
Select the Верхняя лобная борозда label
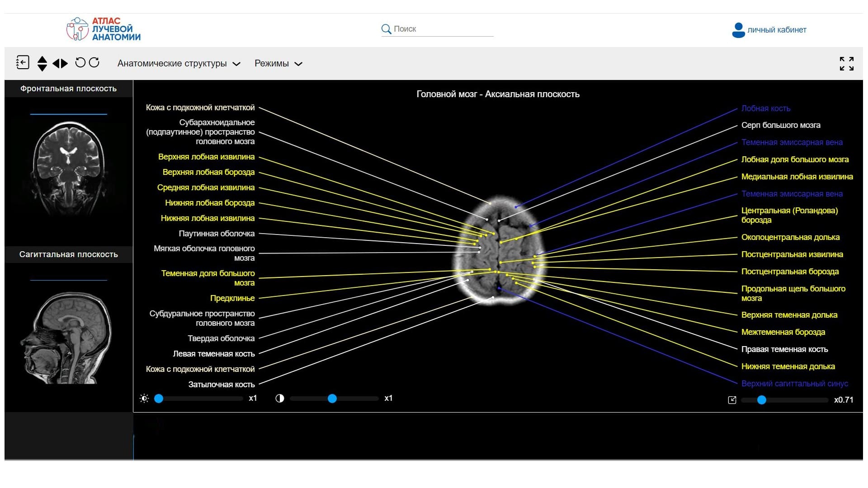click(x=208, y=172)
